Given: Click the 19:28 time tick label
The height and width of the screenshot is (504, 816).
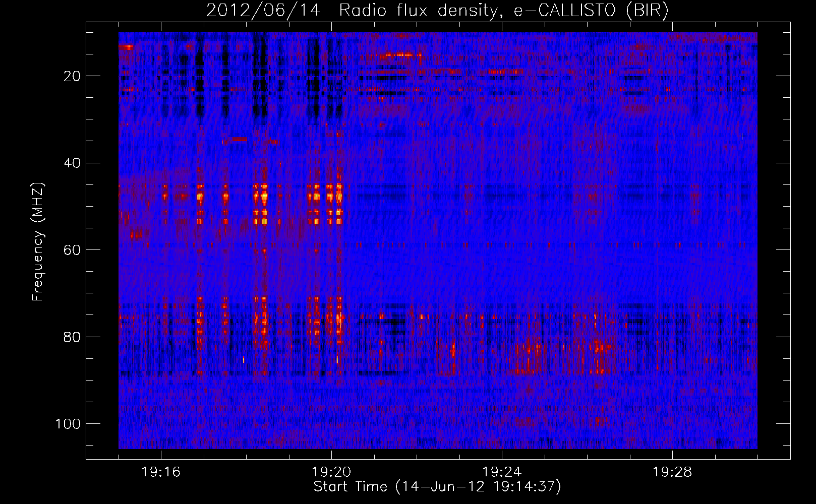Looking at the screenshot, I should (672, 472).
